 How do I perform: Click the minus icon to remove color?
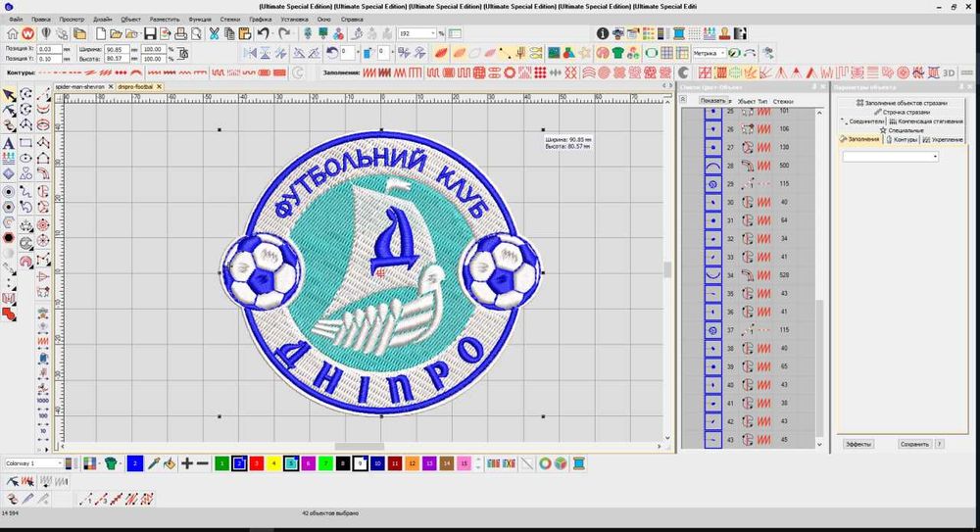point(203,463)
